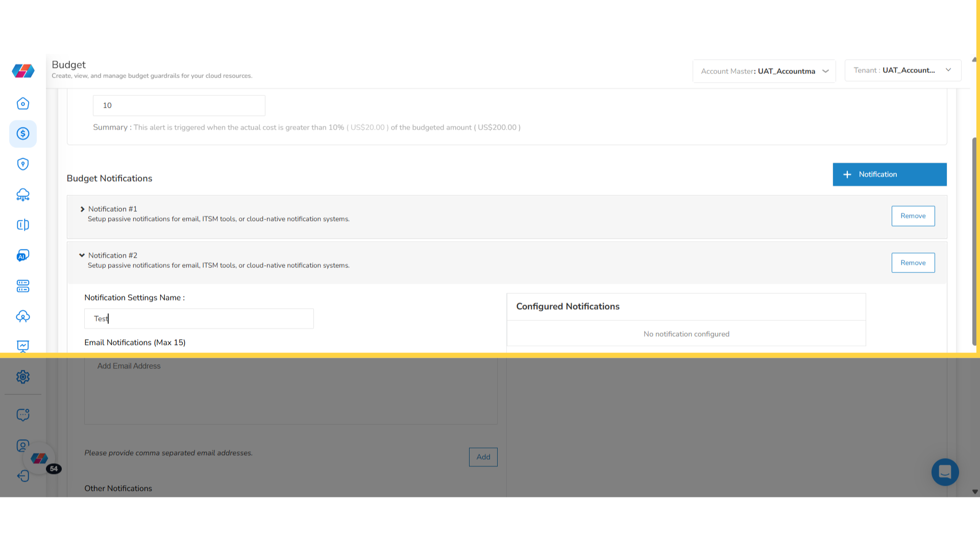Click the Add email button
This screenshot has width=980, height=551.
(483, 457)
